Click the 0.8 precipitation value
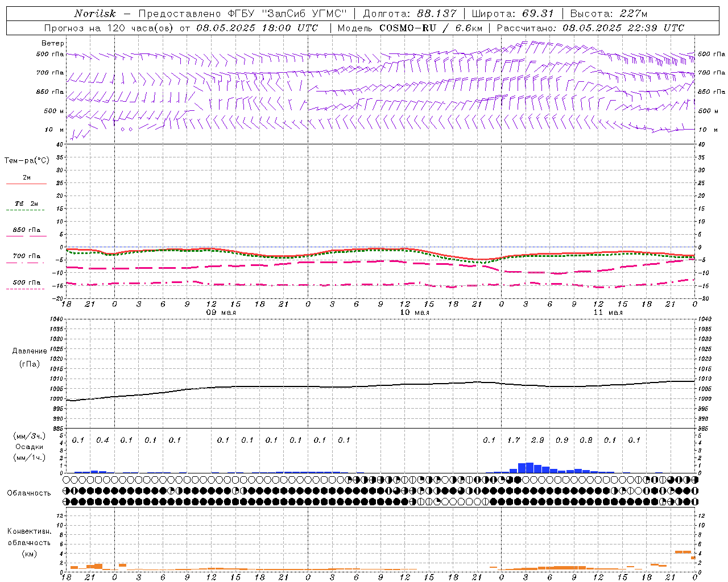728x582 pixels. click(x=586, y=440)
